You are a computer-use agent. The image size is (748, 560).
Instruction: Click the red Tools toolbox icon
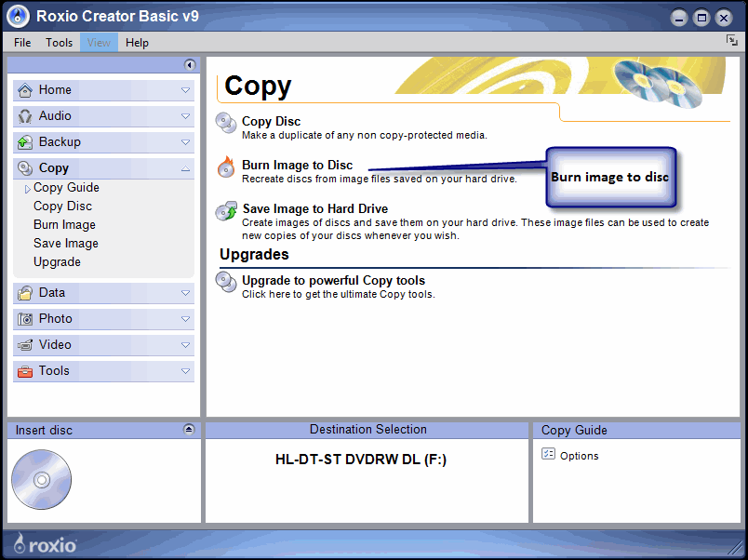click(25, 371)
